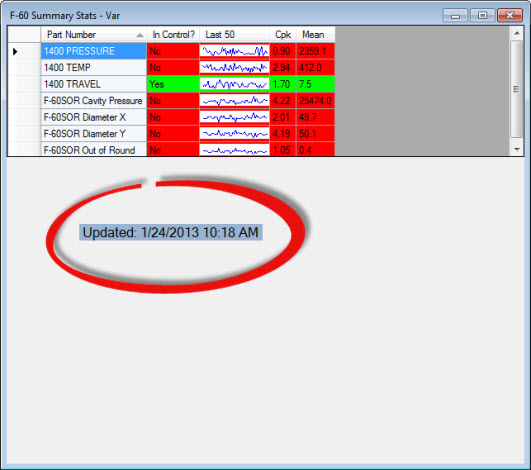Click the Cpk column header
Screen dimensions: 531x470
coord(283,35)
